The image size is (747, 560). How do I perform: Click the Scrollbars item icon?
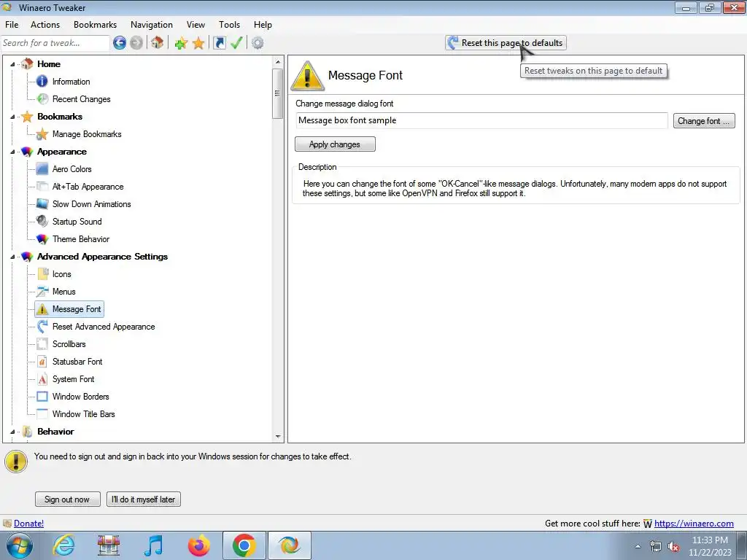tap(42, 344)
